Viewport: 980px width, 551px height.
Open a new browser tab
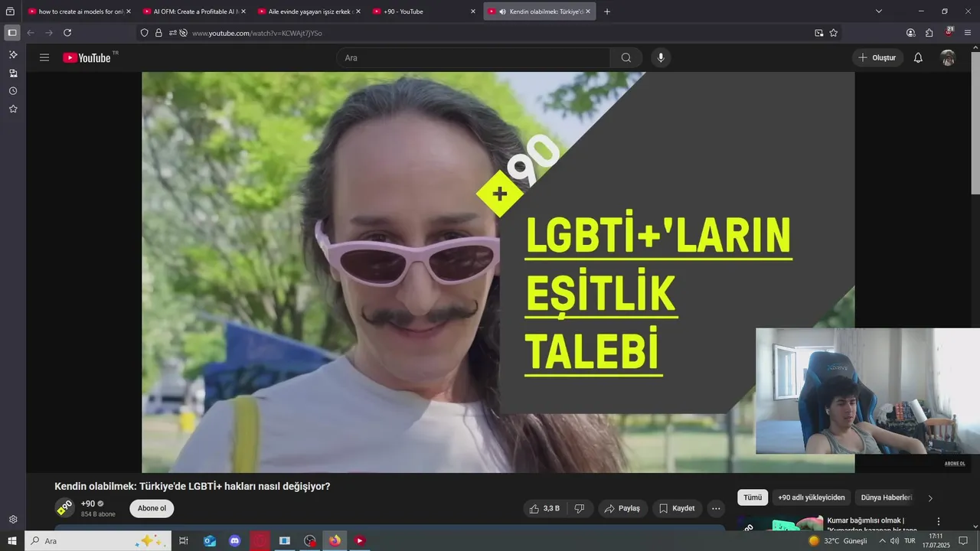click(x=607, y=11)
